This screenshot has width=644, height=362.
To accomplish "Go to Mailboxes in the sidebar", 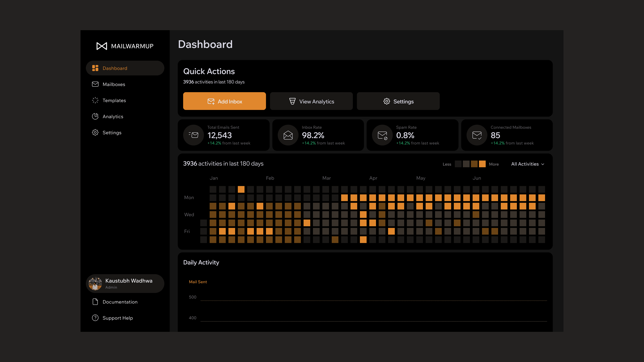I will [x=114, y=84].
